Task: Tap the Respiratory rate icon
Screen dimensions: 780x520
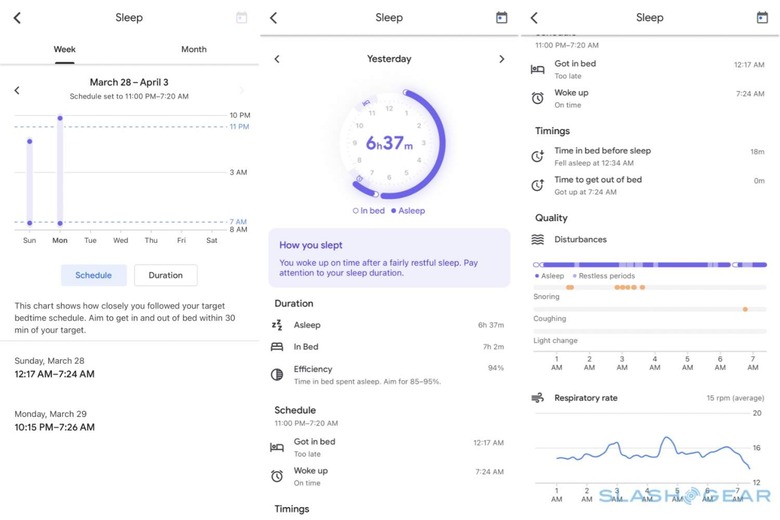Action: click(x=538, y=398)
